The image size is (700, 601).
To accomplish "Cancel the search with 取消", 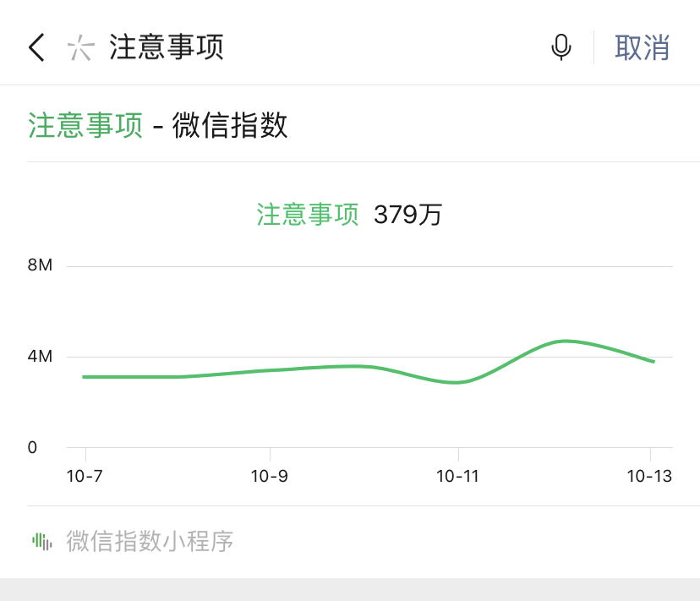I will 642,47.
